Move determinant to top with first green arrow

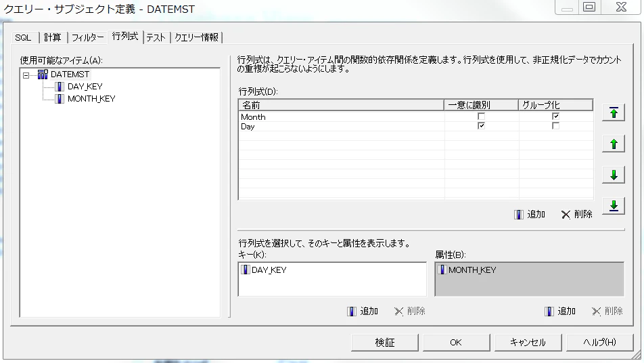(614, 112)
